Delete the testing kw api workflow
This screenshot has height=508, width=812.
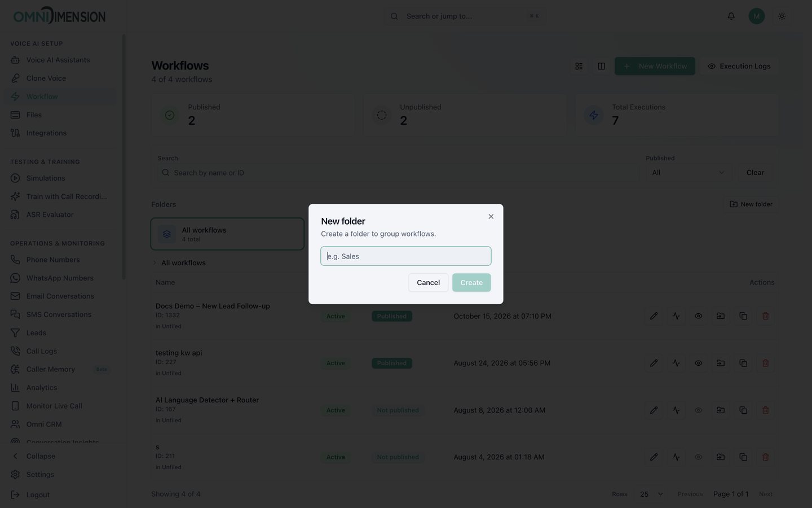(765, 363)
